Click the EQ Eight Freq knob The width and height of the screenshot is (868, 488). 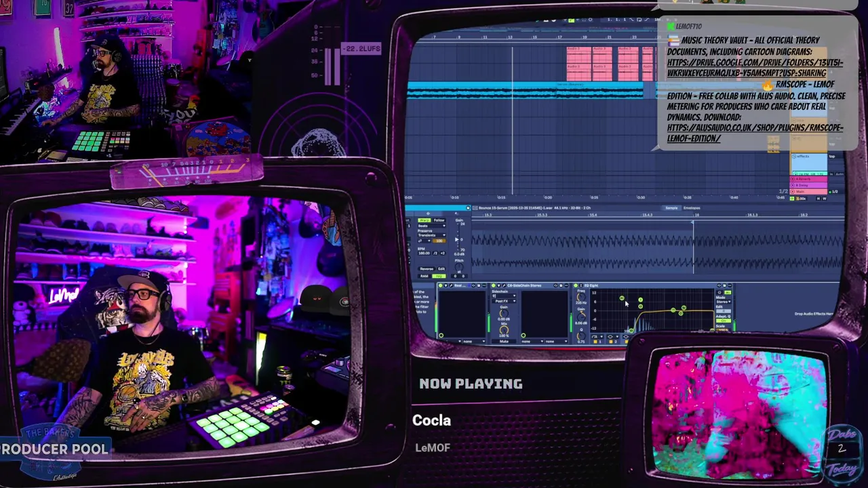click(x=581, y=298)
